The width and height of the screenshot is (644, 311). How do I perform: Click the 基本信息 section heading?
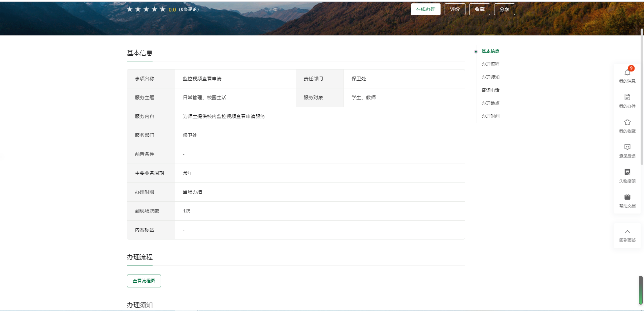140,53
